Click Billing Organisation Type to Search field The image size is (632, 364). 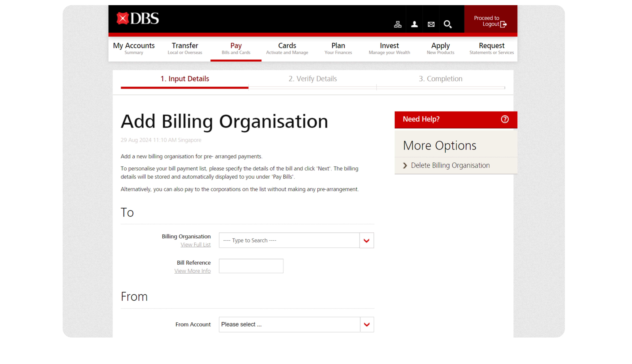[289, 240]
